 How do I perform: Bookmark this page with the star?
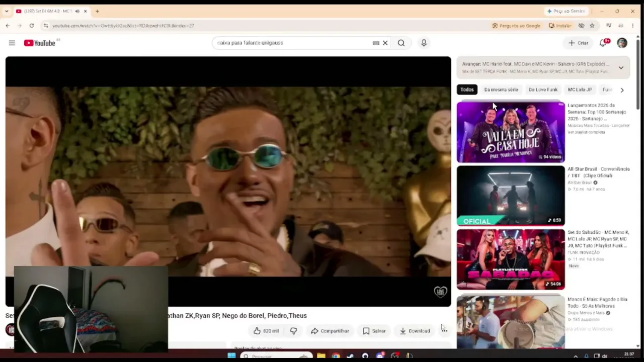[592, 26]
